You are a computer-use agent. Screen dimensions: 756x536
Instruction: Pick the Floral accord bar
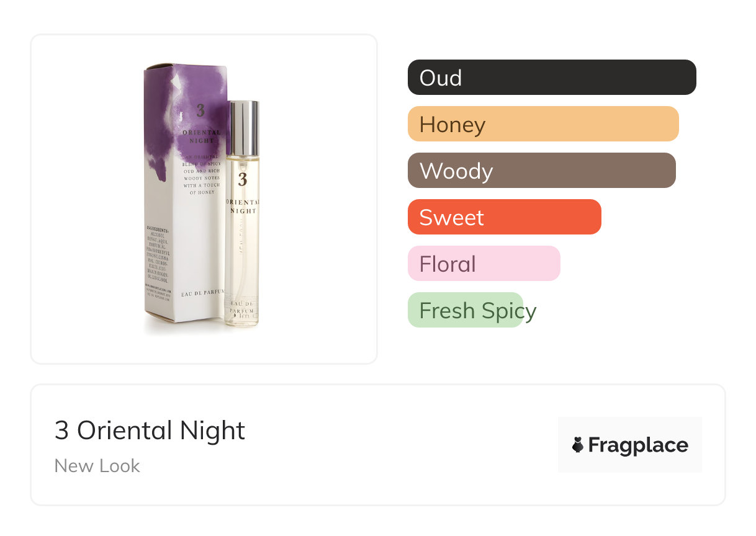[x=484, y=264]
